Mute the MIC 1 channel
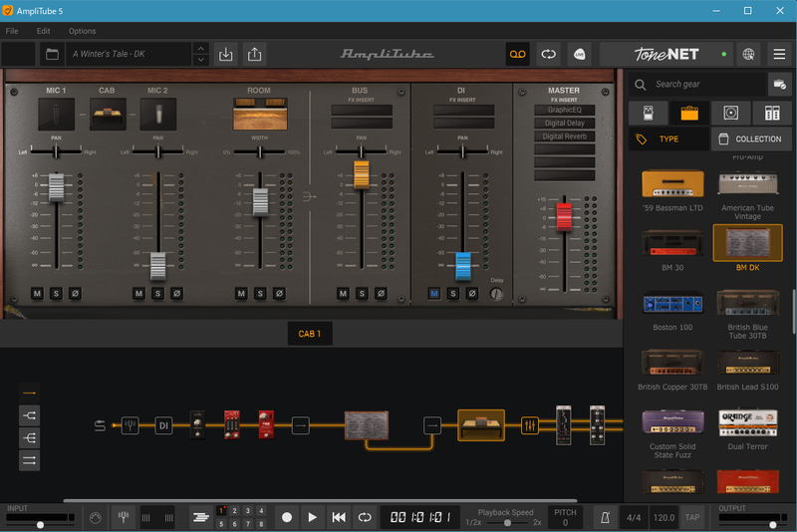 tap(37, 293)
